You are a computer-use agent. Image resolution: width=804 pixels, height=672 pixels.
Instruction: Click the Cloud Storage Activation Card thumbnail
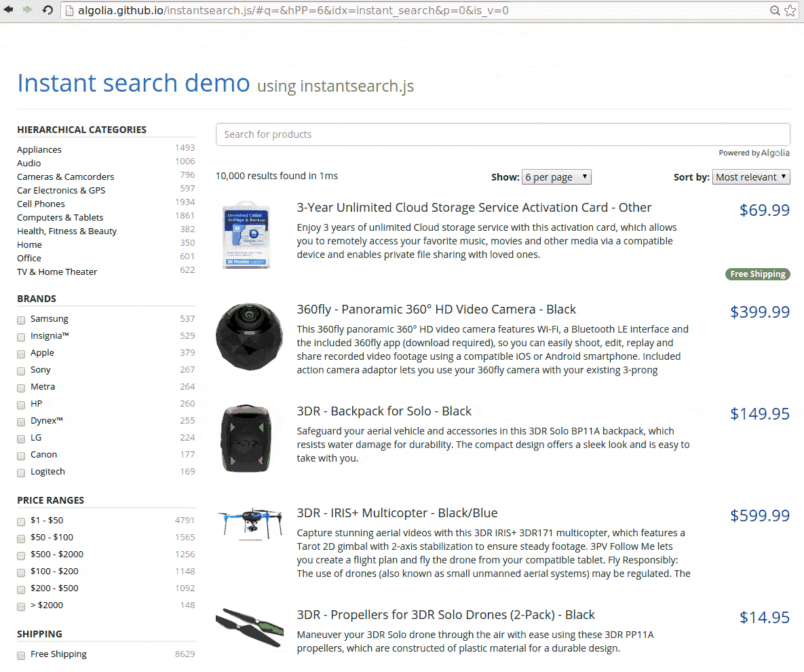point(247,235)
